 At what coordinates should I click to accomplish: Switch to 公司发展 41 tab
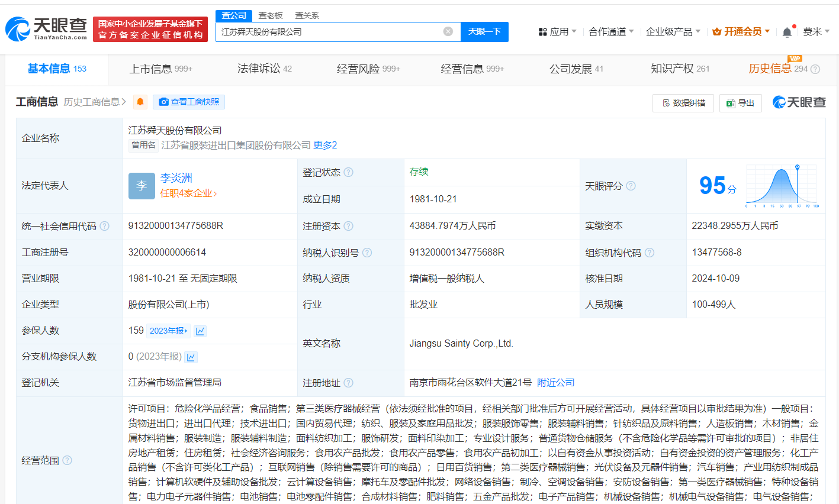pos(576,69)
